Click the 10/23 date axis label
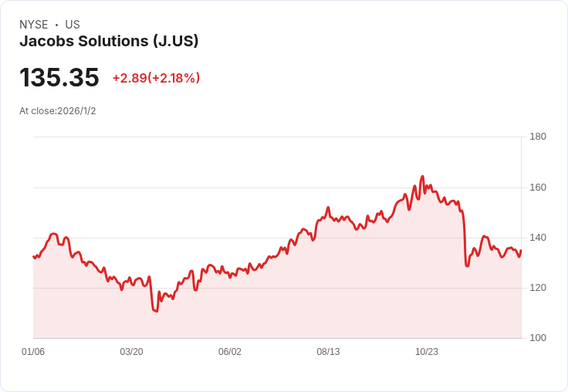 click(x=426, y=352)
